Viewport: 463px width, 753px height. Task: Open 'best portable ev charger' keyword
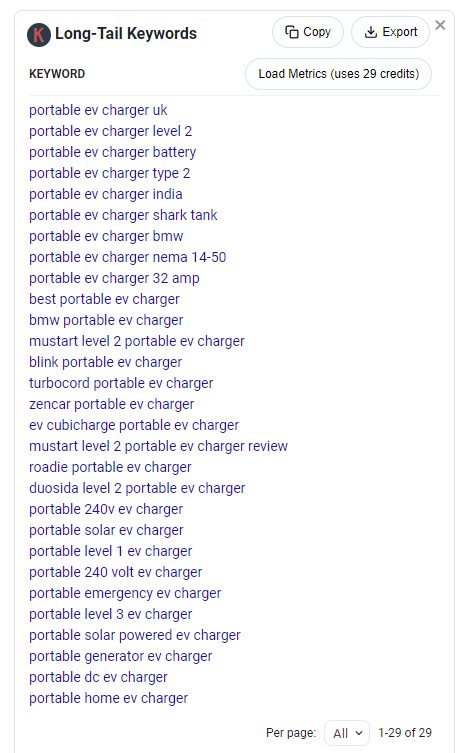click(104, 299)
